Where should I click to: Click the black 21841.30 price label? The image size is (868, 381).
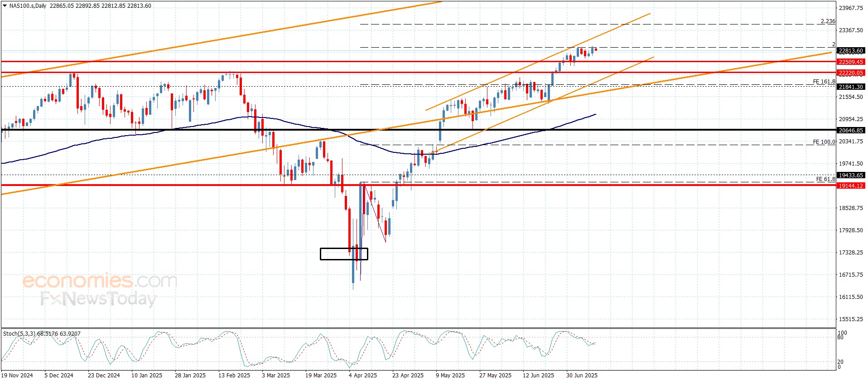(851, 87)
